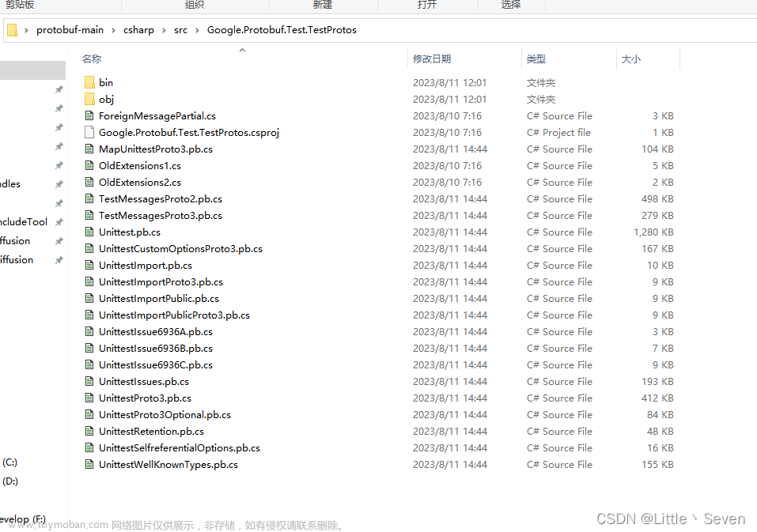
Task: Navigate to src in the breadcrumb
Action: click(180, 30)
